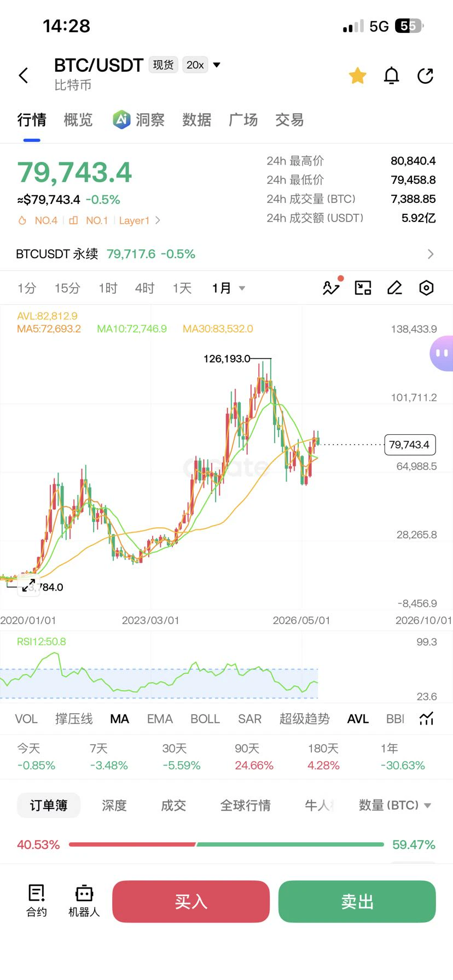This screenshot has height=980, width=453.
Task: Expand chart to fullscreen arrows icon
Action: 28,585
